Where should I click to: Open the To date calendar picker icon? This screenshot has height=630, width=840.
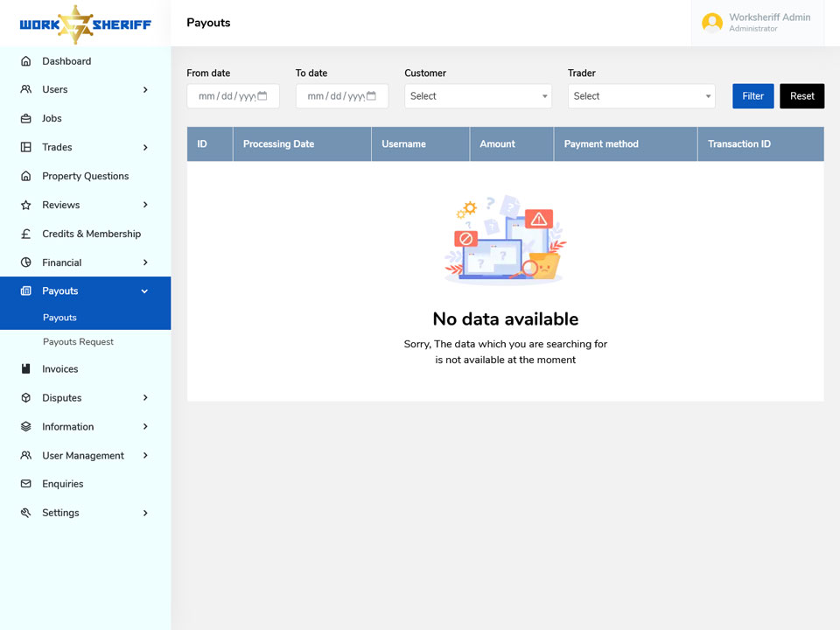[371, 96]
